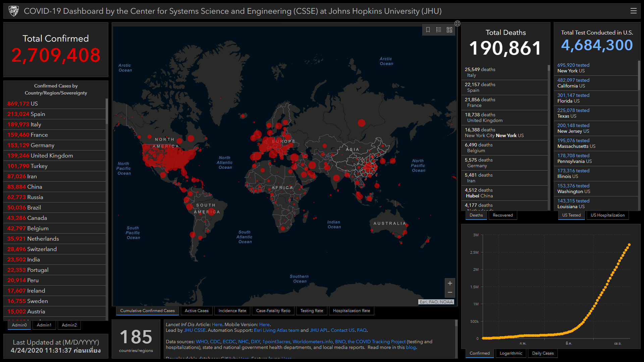Open Esri Living Atlas team link
The width and height of the screenshot is (644, 362).
[276, 330]
